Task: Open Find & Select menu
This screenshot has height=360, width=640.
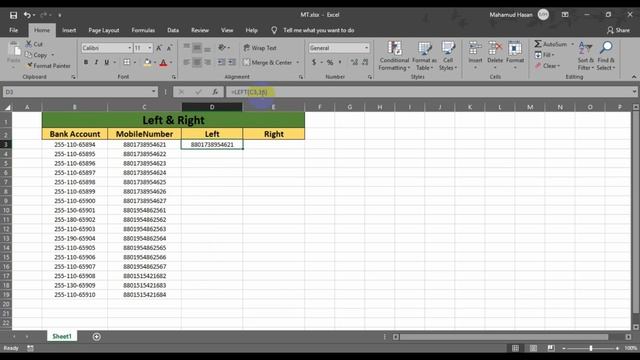Action: point(606,56)
